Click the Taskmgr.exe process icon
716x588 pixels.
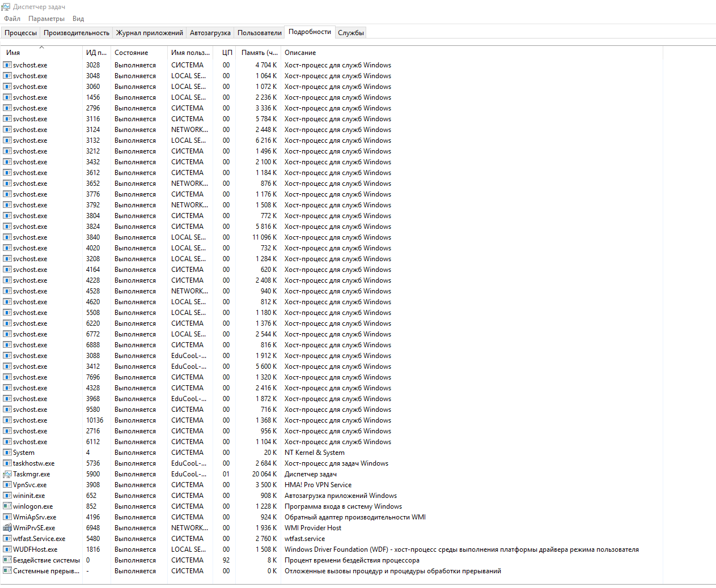(7, 474)
